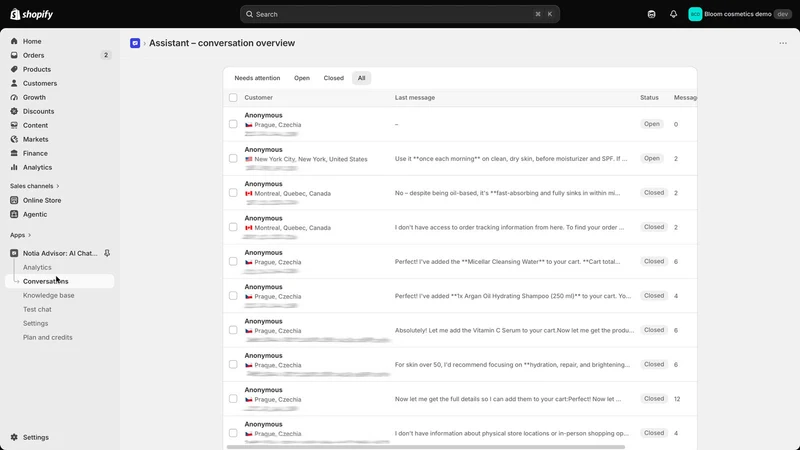The height and width of the screenshot is (450, 800).
Task: Open the Analytics bar chart icon
Action: click(x=14, y=167)
